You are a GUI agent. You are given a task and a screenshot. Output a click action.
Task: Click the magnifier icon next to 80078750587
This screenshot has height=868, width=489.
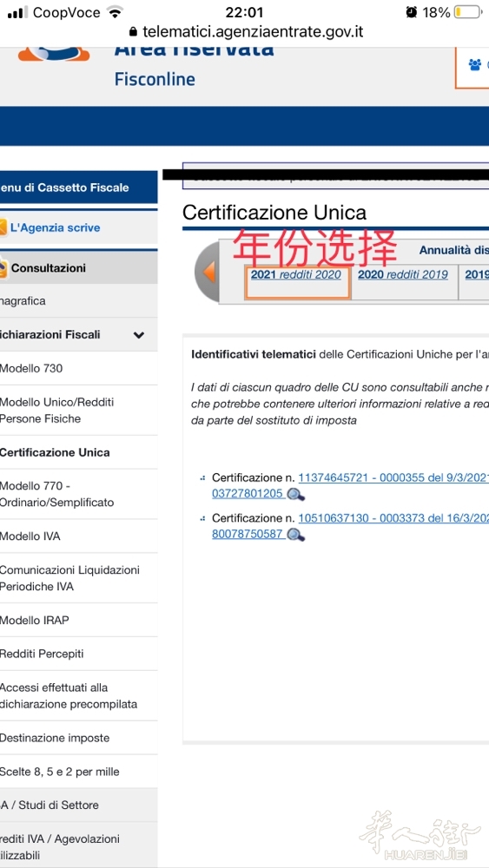pyautogui.click(x=295, y=535)
